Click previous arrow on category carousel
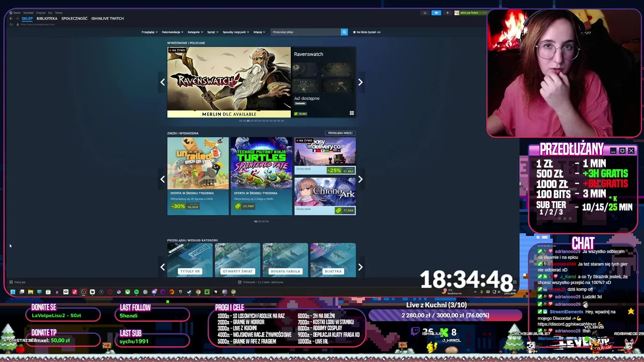The height and width of the screenshot is (362, 644). point(163,267)
